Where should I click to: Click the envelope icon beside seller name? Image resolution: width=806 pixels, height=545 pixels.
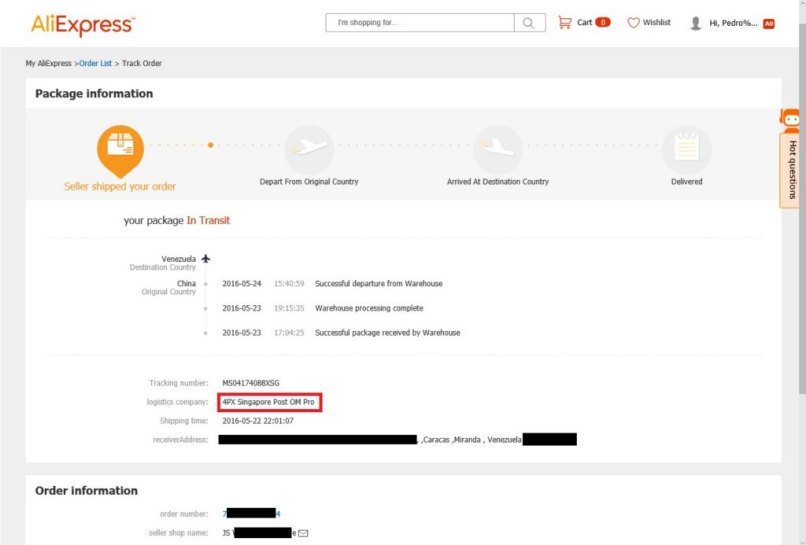303,533
